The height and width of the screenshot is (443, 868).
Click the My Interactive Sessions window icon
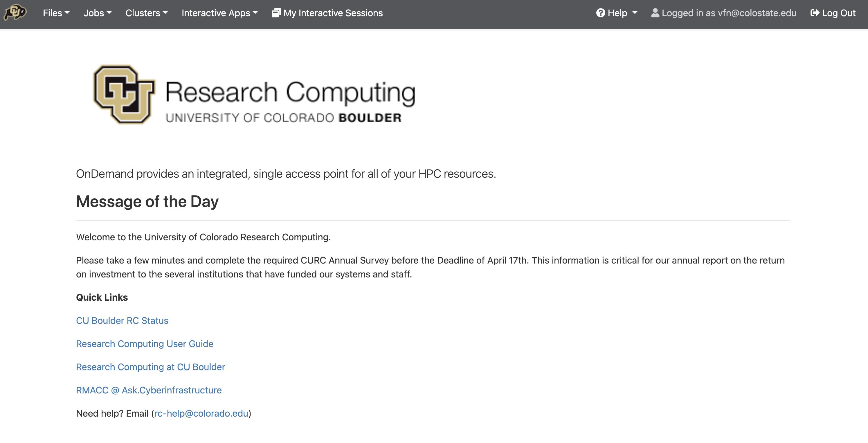click(276, 13)
